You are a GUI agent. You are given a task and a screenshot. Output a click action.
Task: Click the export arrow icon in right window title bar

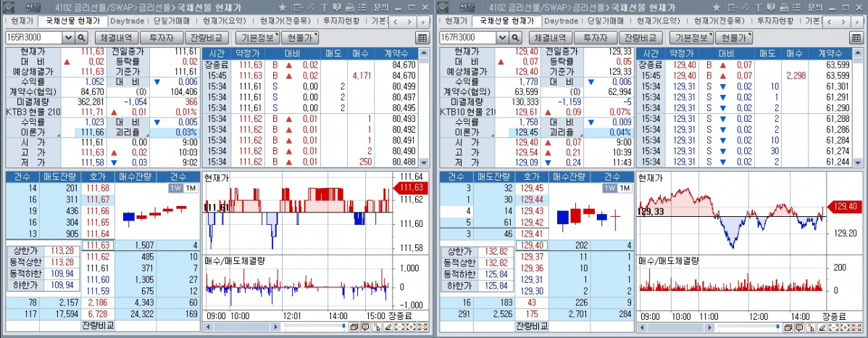(733, 8)
